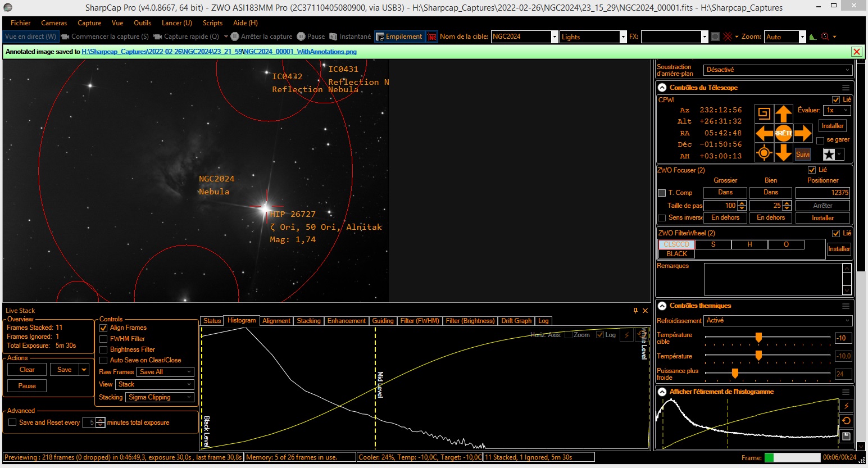This screenshot has width=868, height=468.
Task: Open the Refroidissement dropdown
Action: coord(778,321)
